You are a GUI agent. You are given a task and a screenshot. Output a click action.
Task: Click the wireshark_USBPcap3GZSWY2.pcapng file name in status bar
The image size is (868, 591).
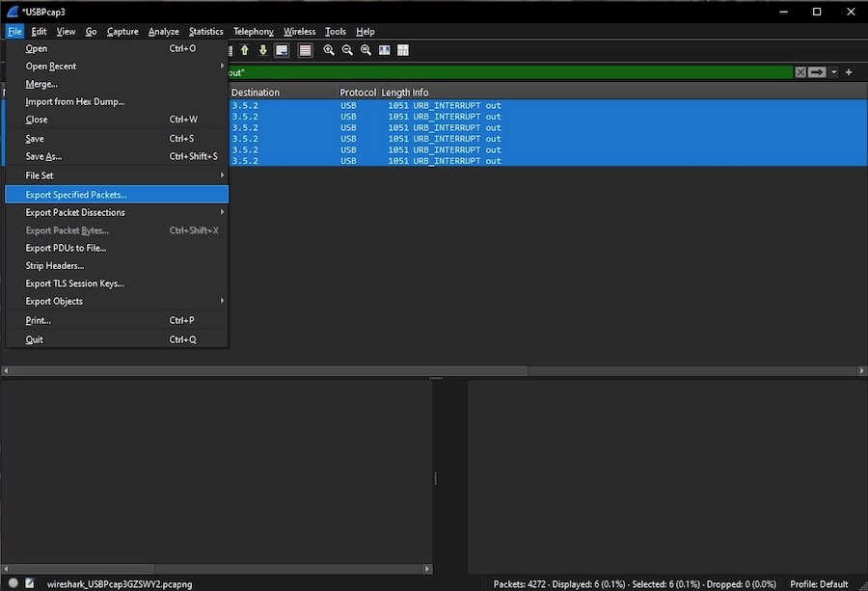[120, 584]
